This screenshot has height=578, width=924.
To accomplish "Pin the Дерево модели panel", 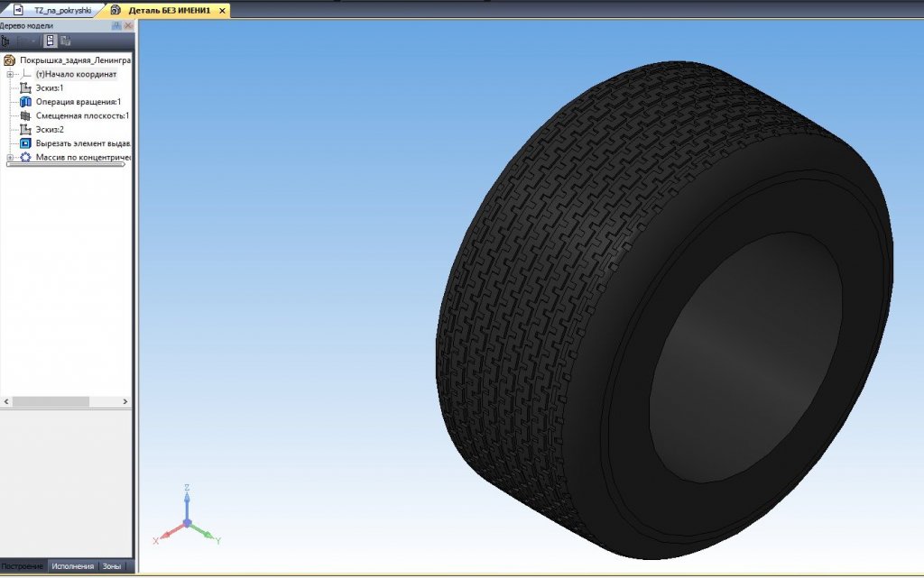I will click(116, 26).
